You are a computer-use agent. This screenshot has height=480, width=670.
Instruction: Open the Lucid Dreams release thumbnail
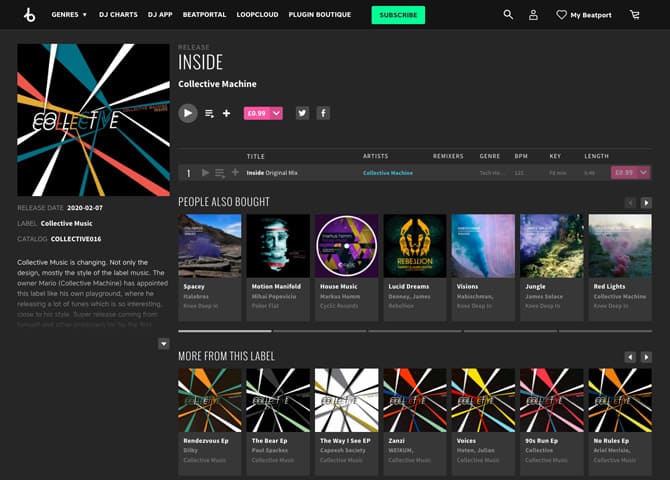click(415, 246)
